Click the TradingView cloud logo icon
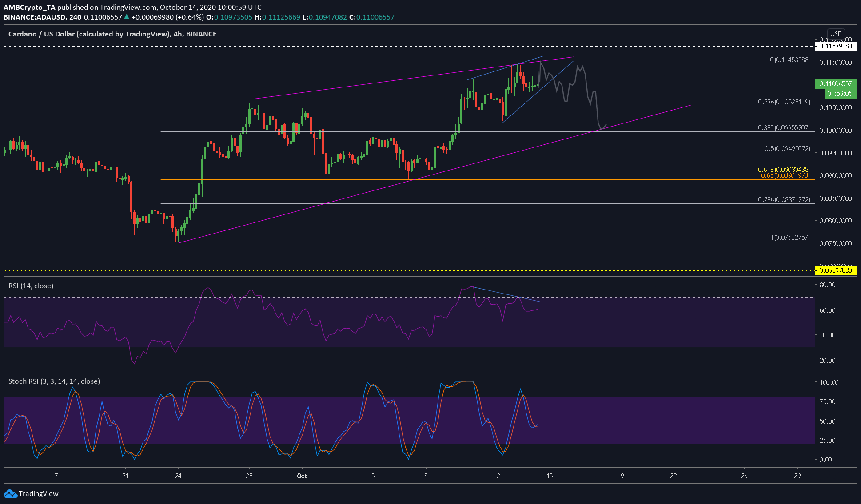The image size is (861, 504). click(10, 493)
